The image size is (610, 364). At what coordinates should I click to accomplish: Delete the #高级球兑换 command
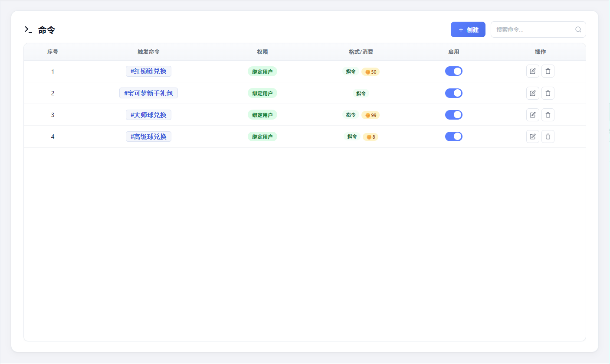click(x=548, y=136)
